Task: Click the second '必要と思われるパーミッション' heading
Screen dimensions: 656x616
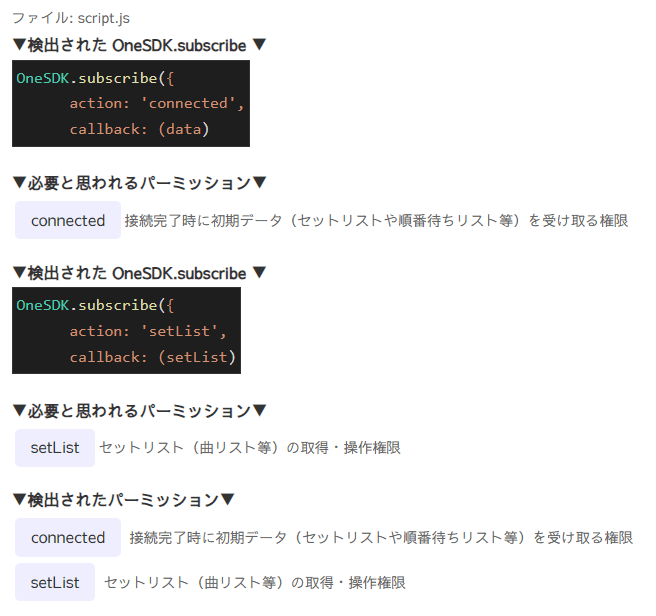Action: tap(139, 411)
